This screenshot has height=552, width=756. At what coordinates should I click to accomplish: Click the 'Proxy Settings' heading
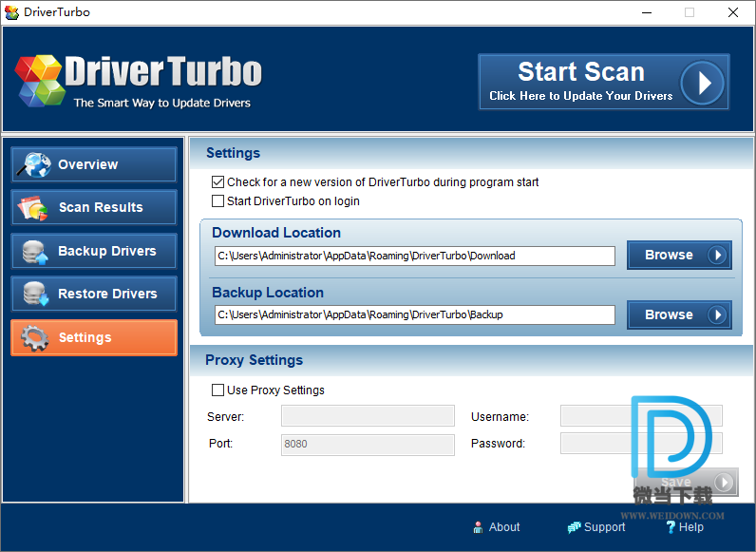click(x=255, y=360)
